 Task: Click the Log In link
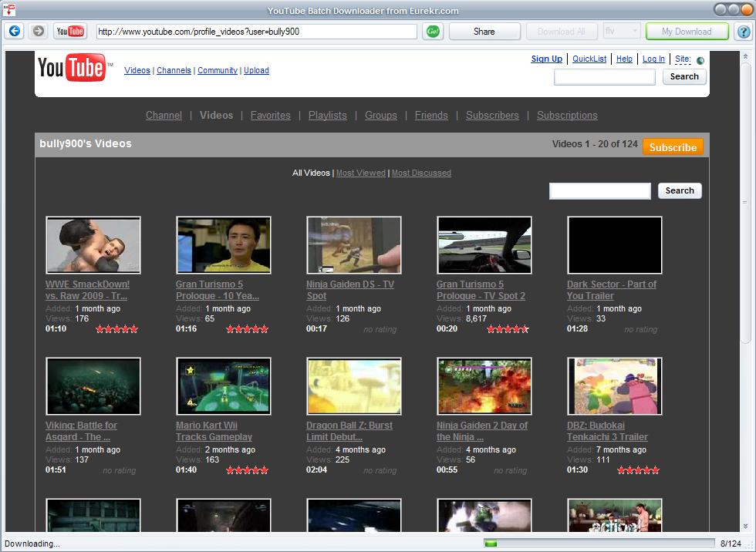[x=653, y=59]
